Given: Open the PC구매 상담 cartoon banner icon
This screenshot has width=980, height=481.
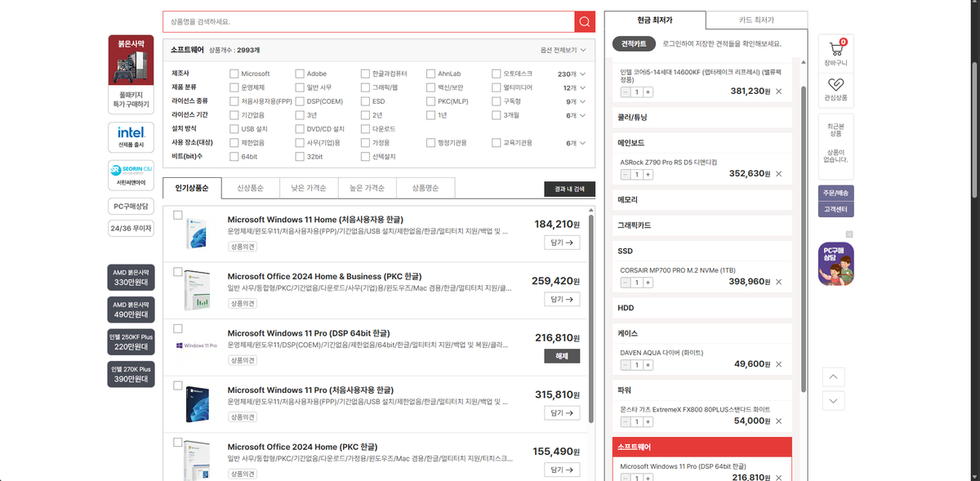Looking at the screenshot, I should point(835,264).
